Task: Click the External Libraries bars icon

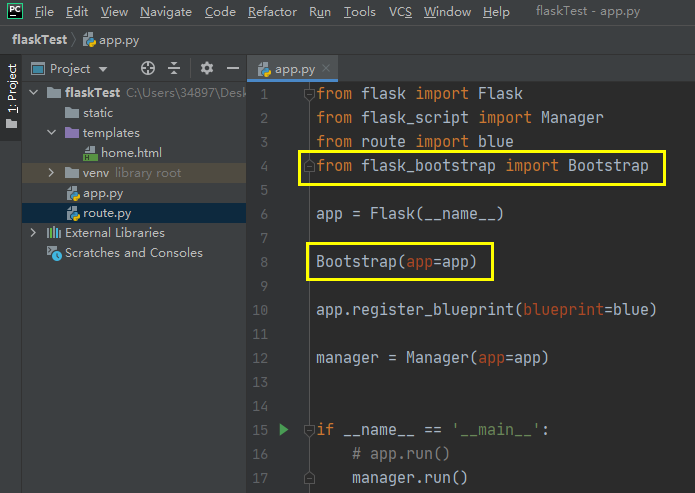Action: 54,233
